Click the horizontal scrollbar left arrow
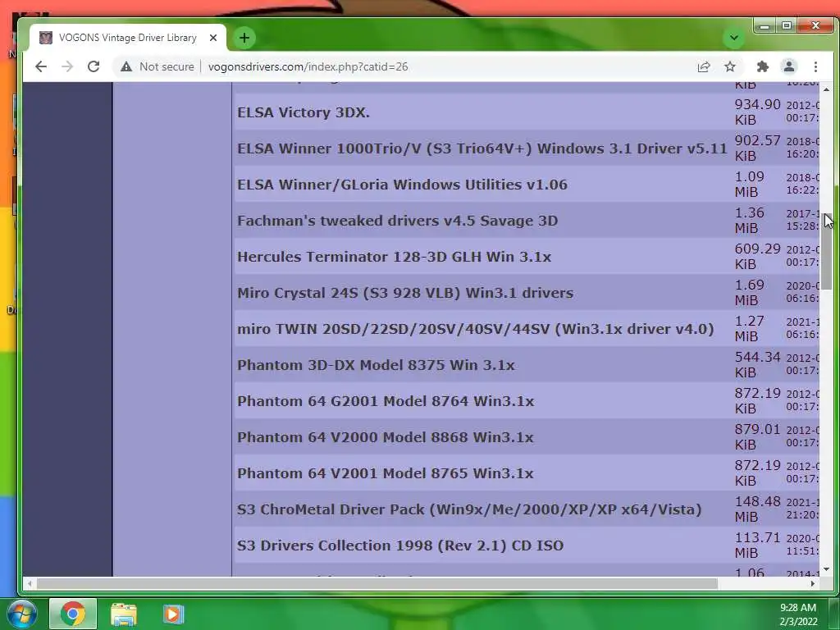Image resolution: width=840 pixels, height=630 pixels. click(x=30, y=583)
